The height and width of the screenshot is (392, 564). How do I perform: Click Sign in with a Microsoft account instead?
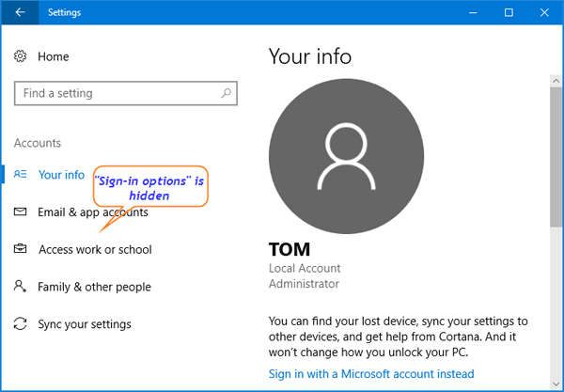(371, 374)
